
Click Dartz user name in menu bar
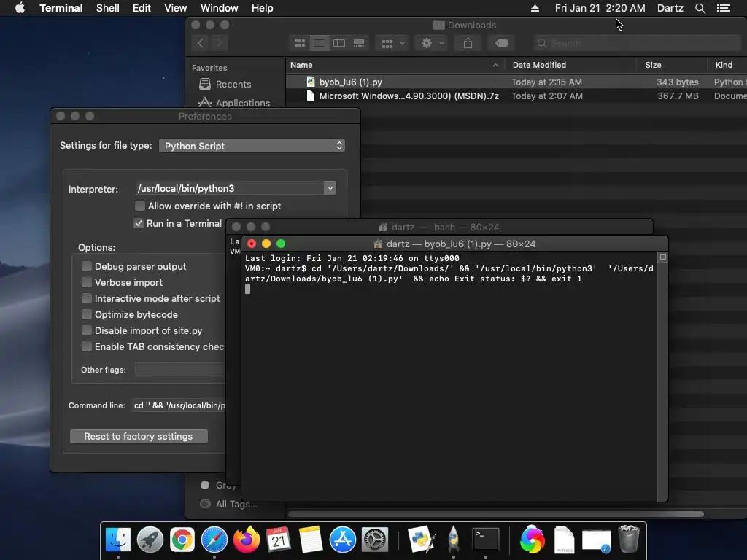pos(670,8)
